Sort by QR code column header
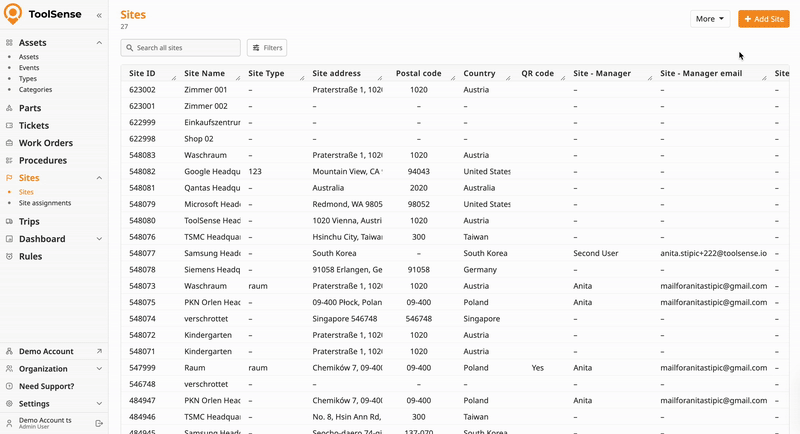Viewport: 800px width, 434px height. [x=537, y=73]
